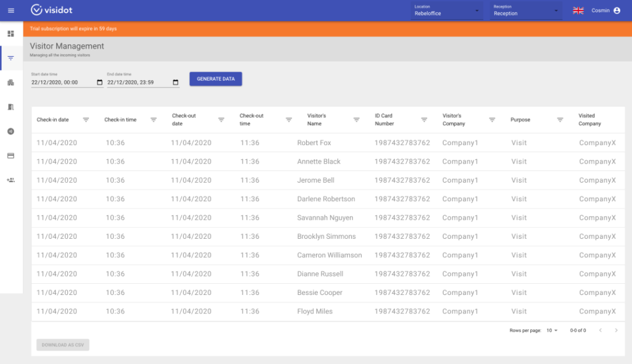Sort by Visitor's Company header
The image size is (632, 364).
(454, 120)
